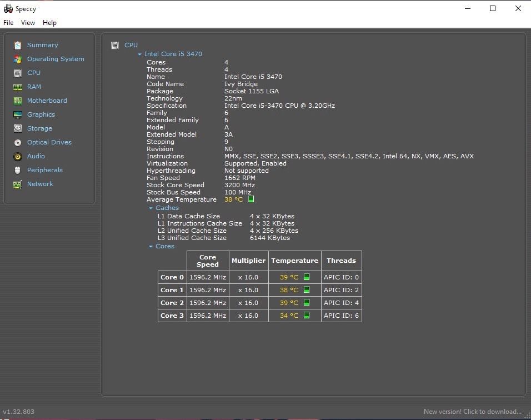Image resolution: width=531 pixels, height=420 pixels.
Task: Click the Graphics monitor icon in sidebar
Action: pyautogui.click(x=18, y=114)
